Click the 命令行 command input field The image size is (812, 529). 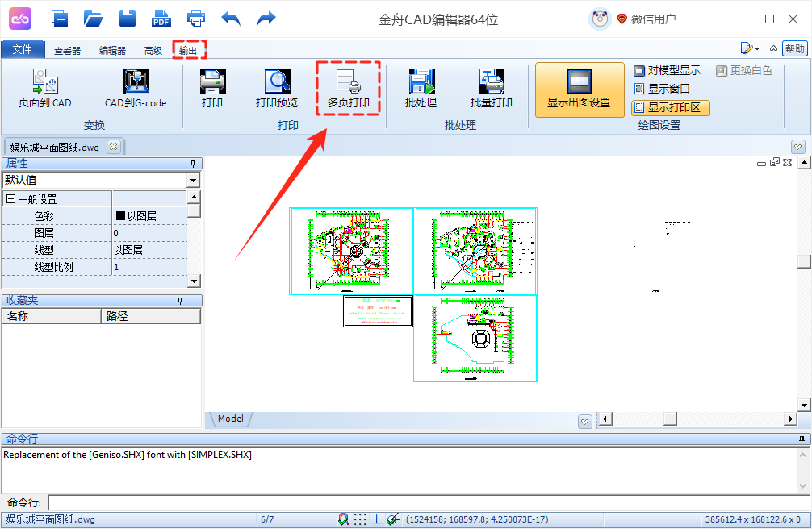[429, 502]
